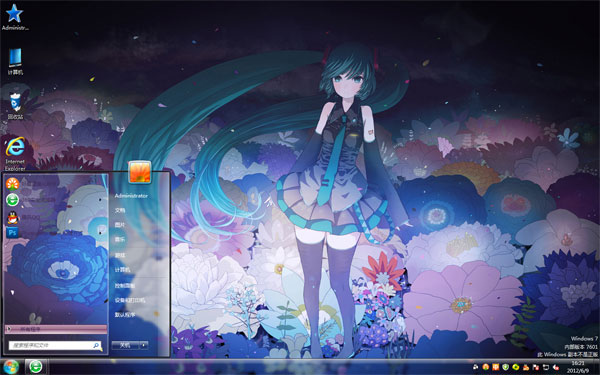The height and width of the screenshot is (375, 600).
Task: Open 图片 in the Start menu
Action: tap(120, 225)
